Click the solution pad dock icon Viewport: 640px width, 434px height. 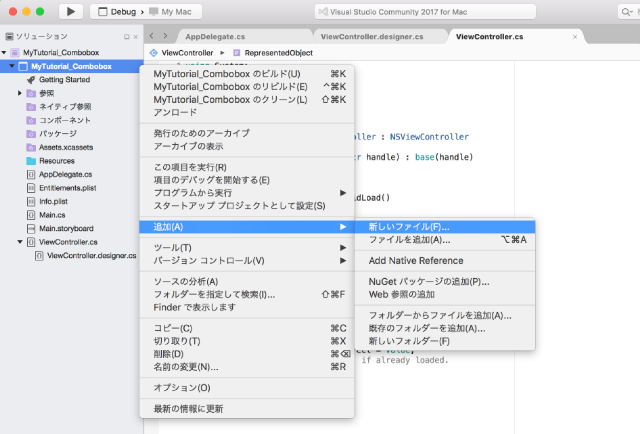point(127,37)
